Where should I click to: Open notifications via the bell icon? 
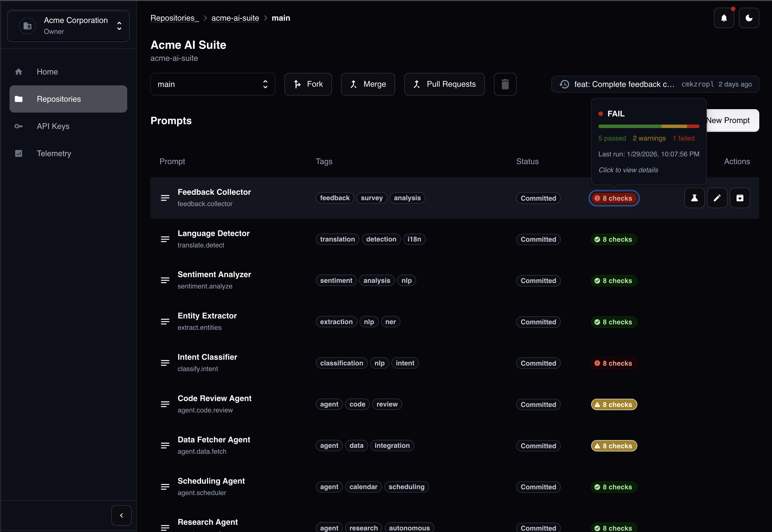724,18
